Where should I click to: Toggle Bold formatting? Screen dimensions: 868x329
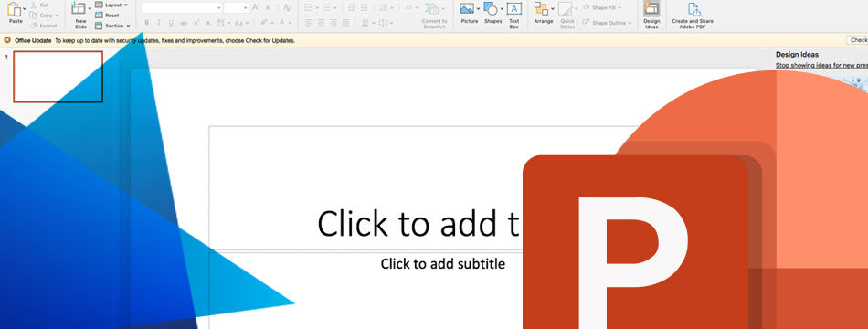click(x=147, y=23)
